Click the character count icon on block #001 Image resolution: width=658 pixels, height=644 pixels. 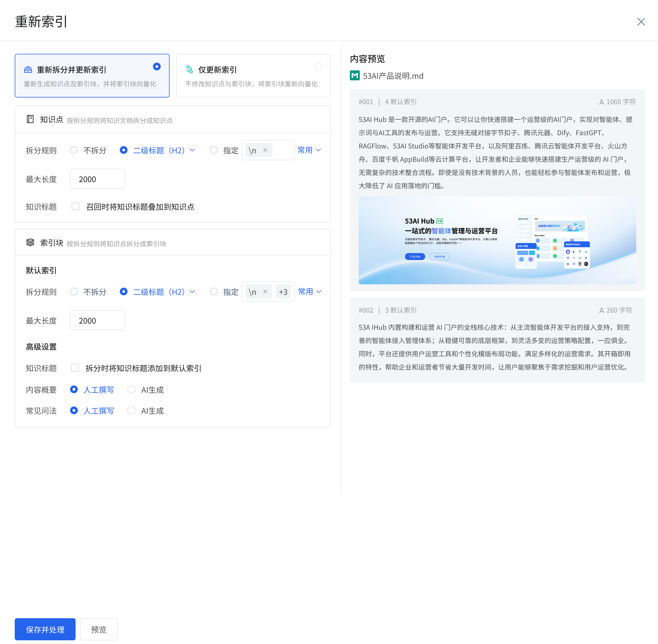[x=601, y=102]
